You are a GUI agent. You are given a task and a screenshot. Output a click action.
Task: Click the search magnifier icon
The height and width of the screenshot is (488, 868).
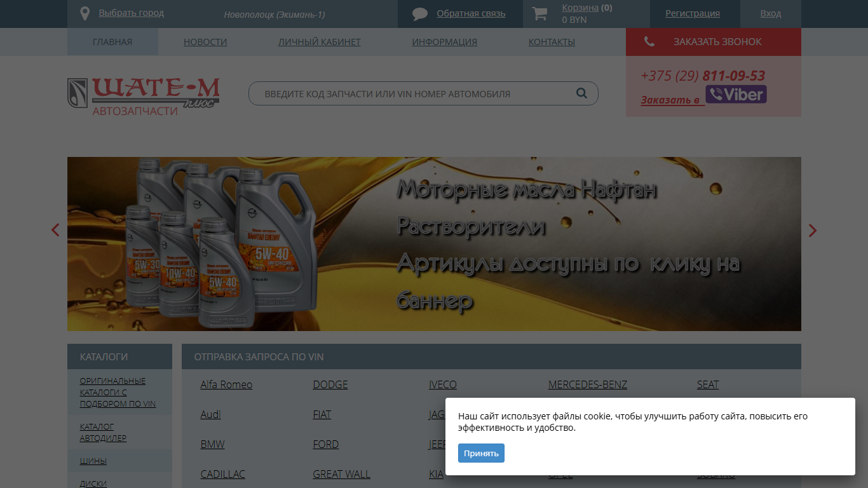point(581,93)
